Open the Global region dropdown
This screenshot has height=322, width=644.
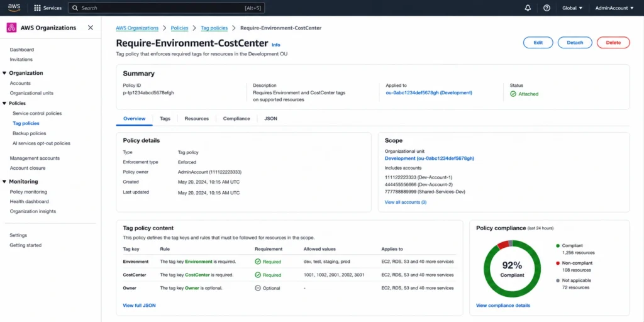tap(572, 8)
